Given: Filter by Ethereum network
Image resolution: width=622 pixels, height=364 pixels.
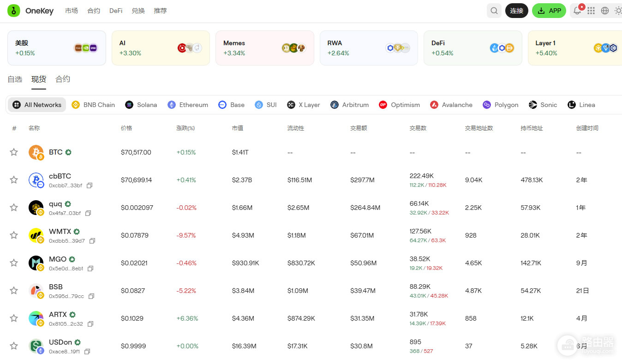Looking at the screenshot, I should tap(188, 105).
